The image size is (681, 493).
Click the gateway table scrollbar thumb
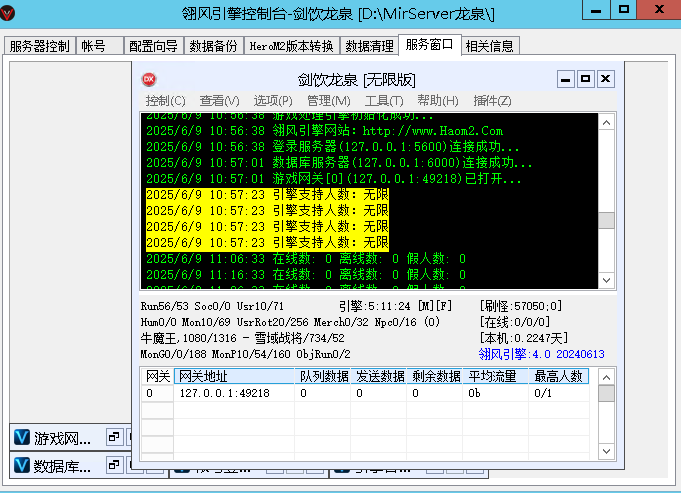(x=606, y=394)
